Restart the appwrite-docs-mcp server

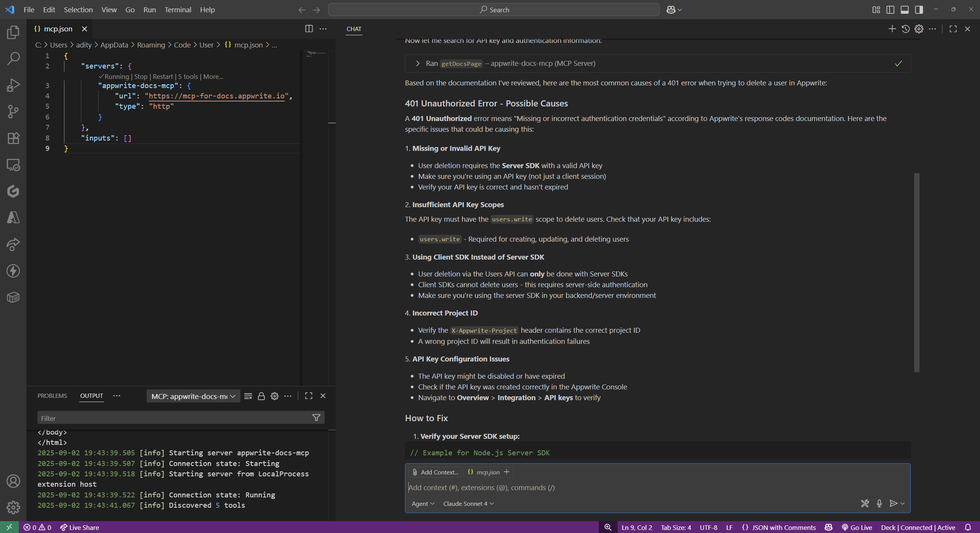click(163, 77)
